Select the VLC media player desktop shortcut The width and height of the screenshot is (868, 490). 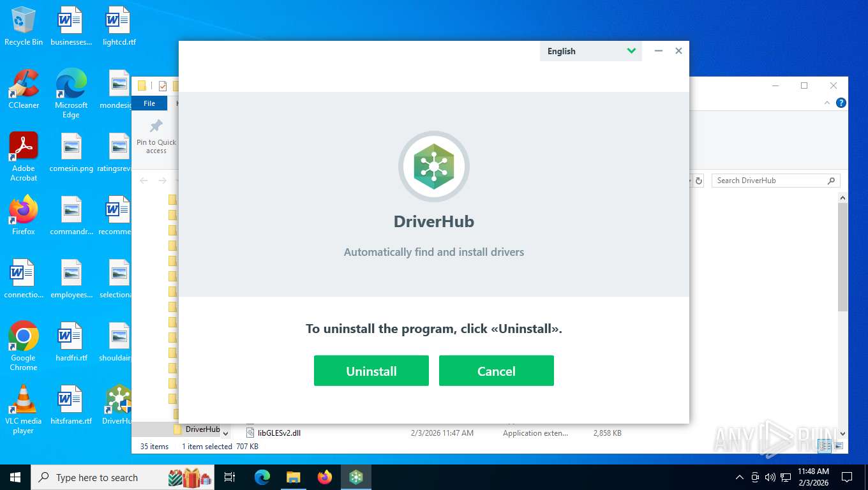pyautogui.click(x=24, y=409)
